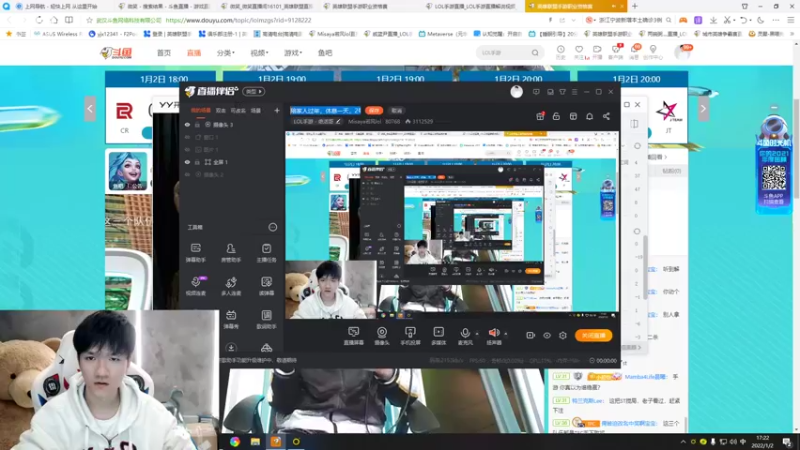
Task: Expand the Douyu category dropdown in navigation
Action: tap(226, 53)
